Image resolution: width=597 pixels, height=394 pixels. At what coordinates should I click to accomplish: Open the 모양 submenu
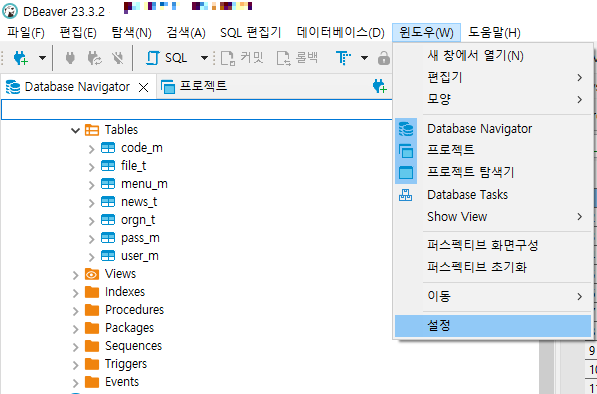click(x=493, y=100)
